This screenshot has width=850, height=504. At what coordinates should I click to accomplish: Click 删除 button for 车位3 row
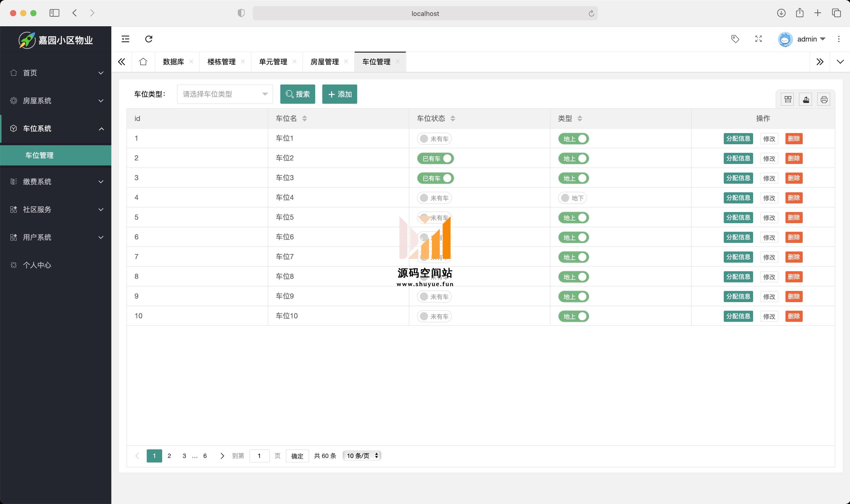coord(794,178)
